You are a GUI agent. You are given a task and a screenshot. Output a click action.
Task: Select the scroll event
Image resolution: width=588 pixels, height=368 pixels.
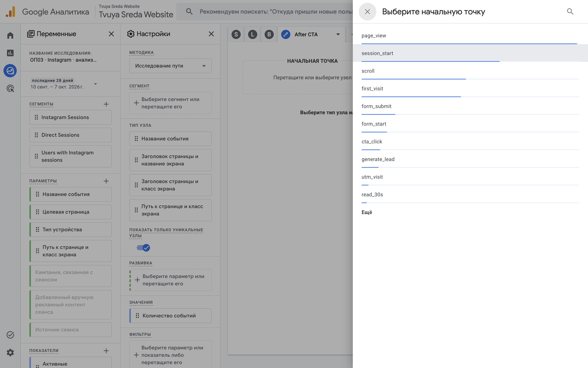[470, 71]
